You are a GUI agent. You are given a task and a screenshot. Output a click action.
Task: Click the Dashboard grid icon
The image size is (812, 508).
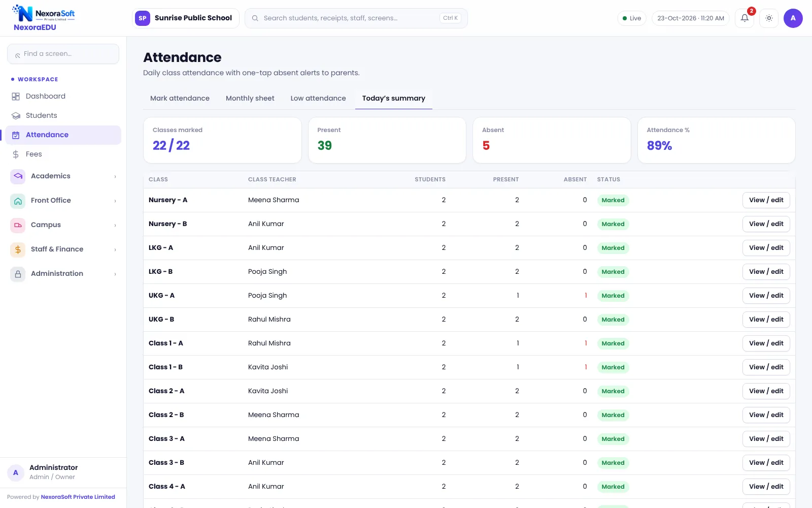[x=16, y=97]
